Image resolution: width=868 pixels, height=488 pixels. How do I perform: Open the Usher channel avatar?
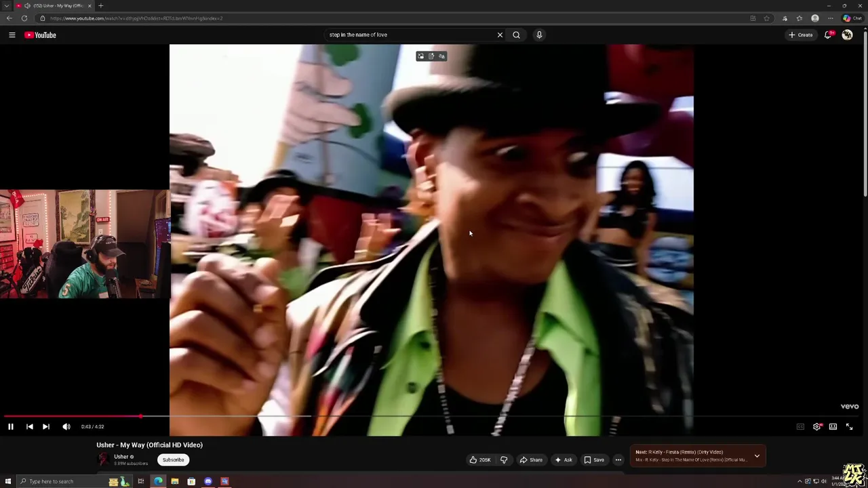tap(104, 459)
